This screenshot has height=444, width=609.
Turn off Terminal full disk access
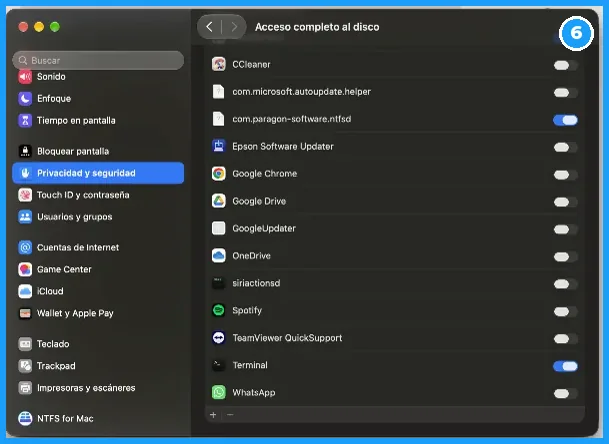[565, 366]
